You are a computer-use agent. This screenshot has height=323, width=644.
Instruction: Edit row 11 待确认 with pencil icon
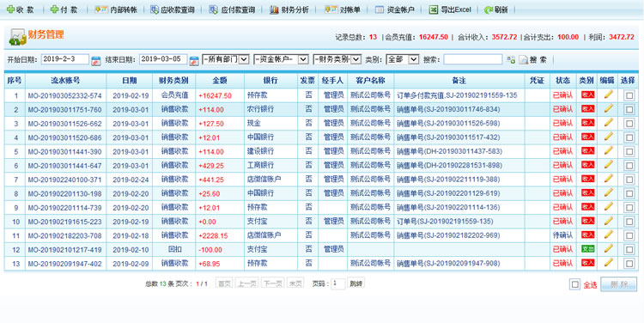(608, 235)
